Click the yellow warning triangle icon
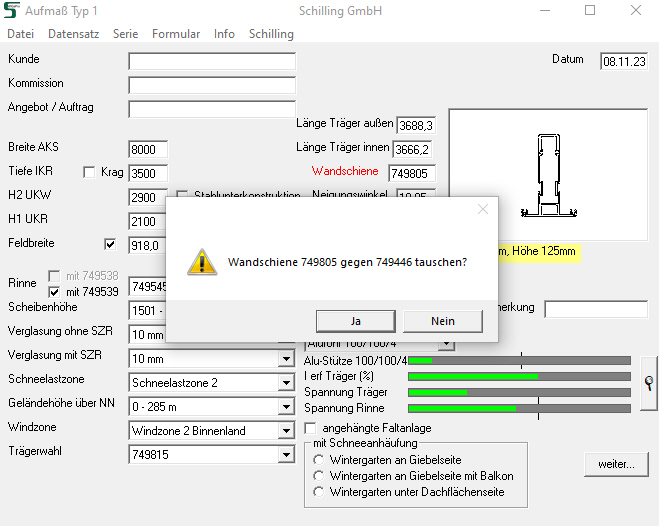This screenshot has height=526, width=659. tap(202, 262)
